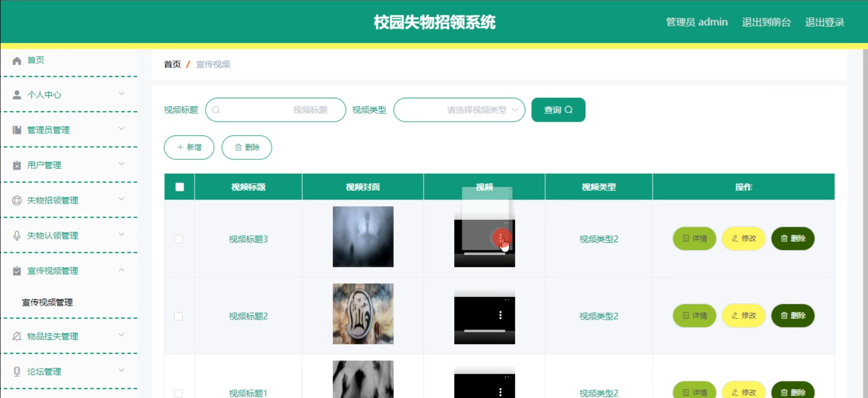
Task: Click the home icon beside 首页 in sidebar
Action: 17,61
